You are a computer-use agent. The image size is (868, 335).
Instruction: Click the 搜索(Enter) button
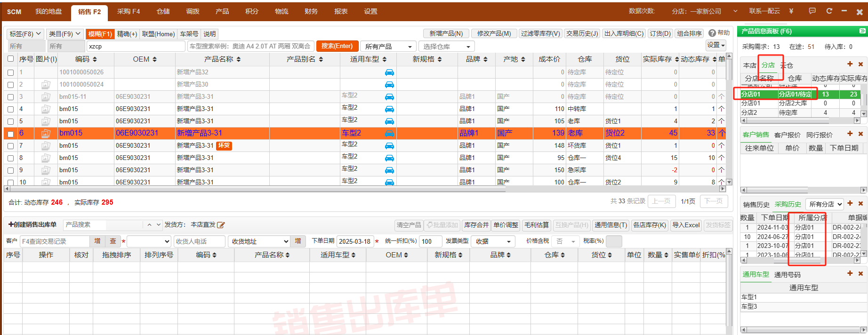tap(337, 46)
